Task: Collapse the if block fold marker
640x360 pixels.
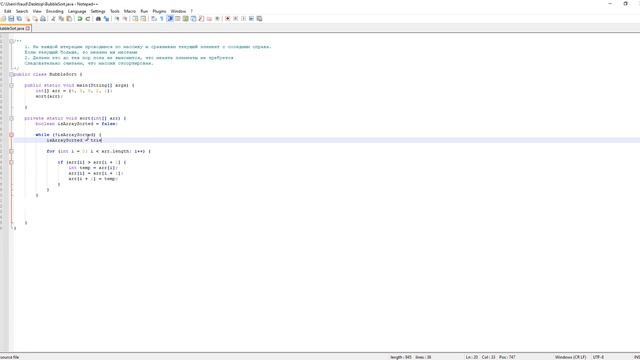Action: click(x=11, y=162)
